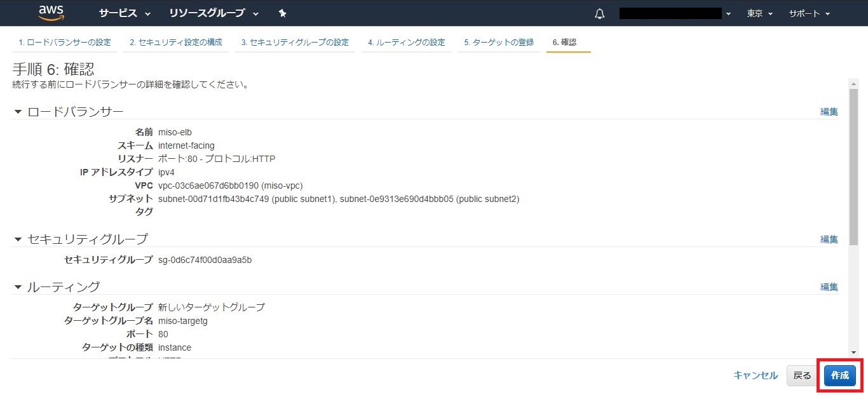The width and height of the screenshot is (868, 397).
Task: Click 編集 link for ルーティング section
Action: click(829, 287)
